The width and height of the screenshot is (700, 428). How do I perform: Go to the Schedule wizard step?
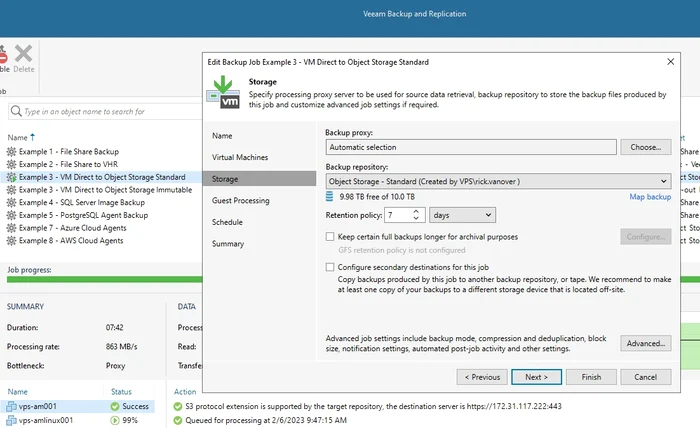(x=227, y=222)
